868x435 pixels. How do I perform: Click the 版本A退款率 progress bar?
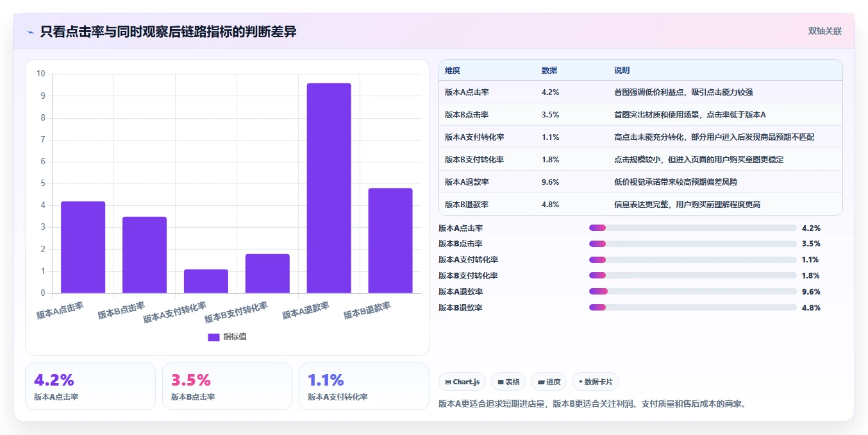[692, 292]
